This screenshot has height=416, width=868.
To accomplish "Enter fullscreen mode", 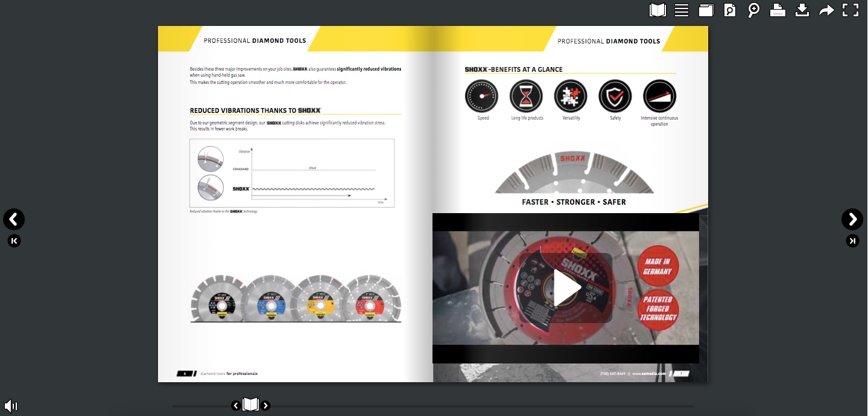I will point(851,10).
